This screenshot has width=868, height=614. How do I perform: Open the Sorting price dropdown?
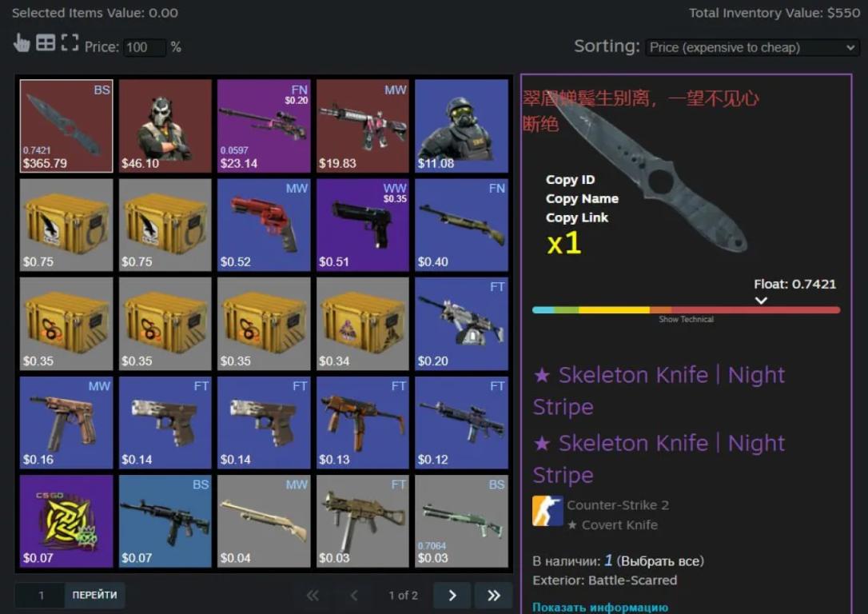pyautogui.click(x=752, y=48)
